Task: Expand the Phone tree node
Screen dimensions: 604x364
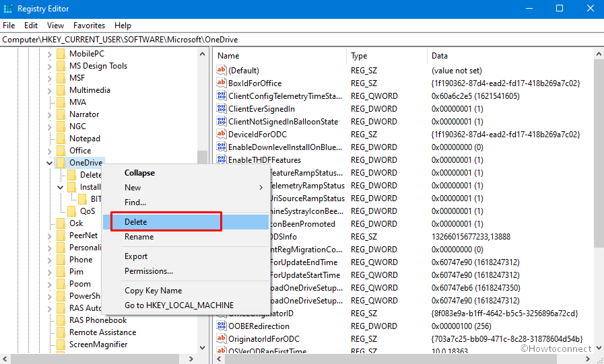Action: pyautogui.click(x=49, y=260)
